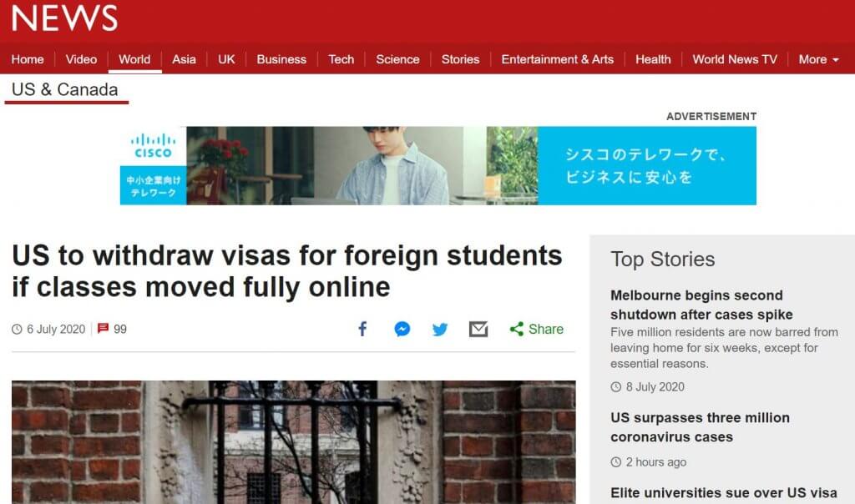The width and height of the screenshot is (855, 504).
Task: Expand the More dropdown in the nav bar
Action: pos(818,59)
